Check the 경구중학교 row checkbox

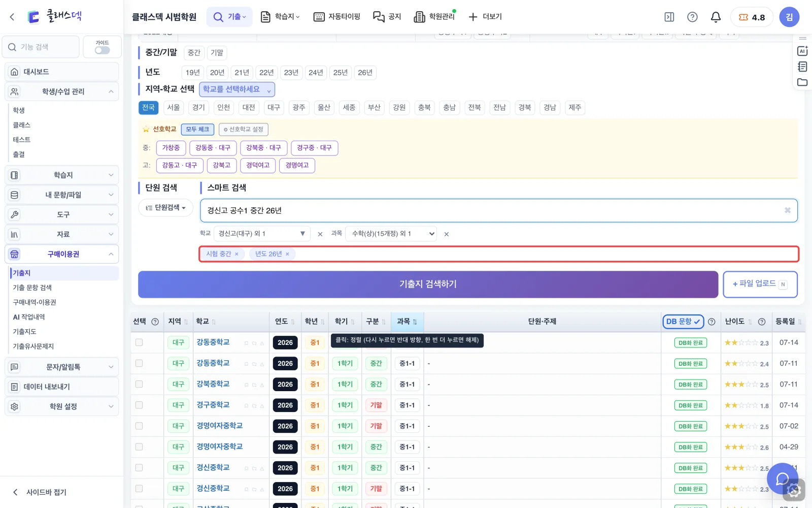pos(139,405)
